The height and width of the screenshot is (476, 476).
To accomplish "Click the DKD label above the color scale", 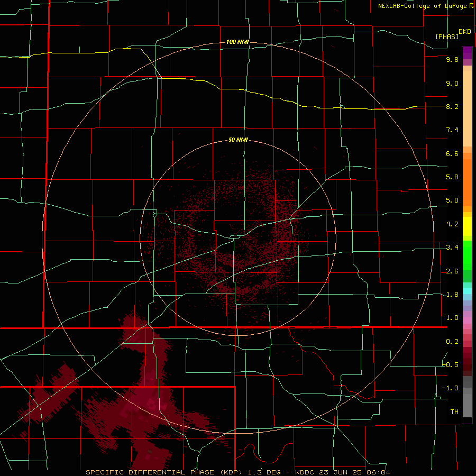I will tap(464, 32).
